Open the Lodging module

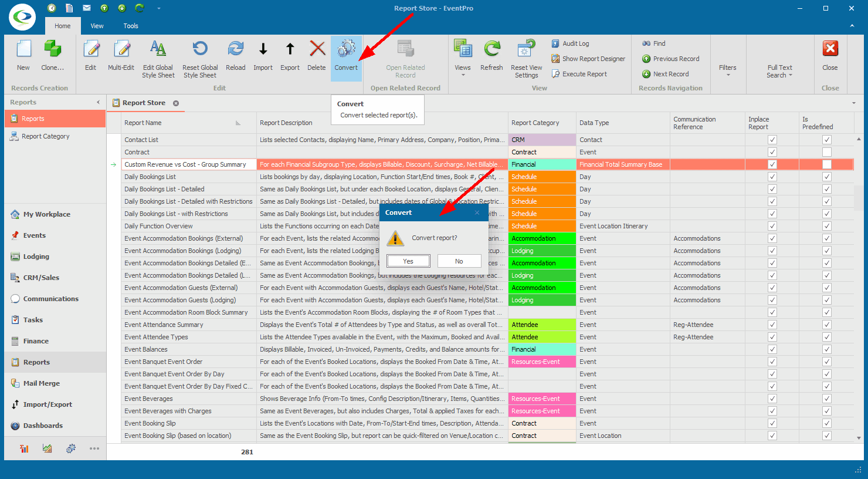[x=55, y=257]
